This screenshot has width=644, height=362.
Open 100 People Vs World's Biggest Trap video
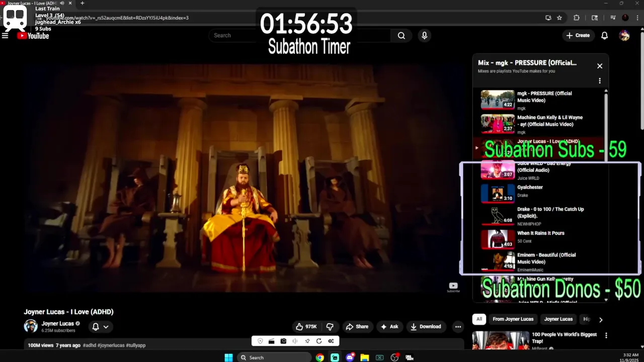(564, 338)
